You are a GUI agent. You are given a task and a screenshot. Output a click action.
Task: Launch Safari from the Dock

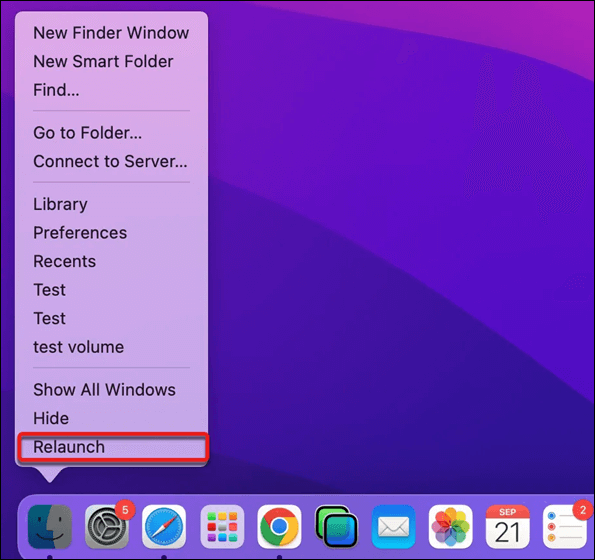click(164, 527)
